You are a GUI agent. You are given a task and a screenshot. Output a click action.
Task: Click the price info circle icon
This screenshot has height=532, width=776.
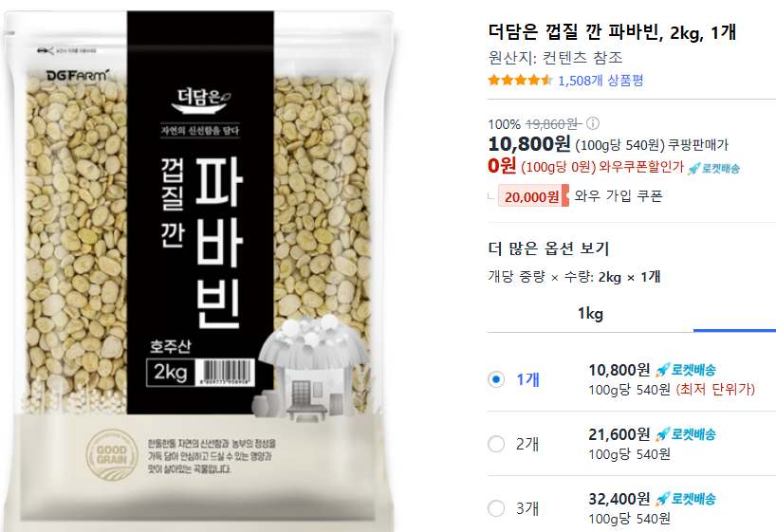592,122
